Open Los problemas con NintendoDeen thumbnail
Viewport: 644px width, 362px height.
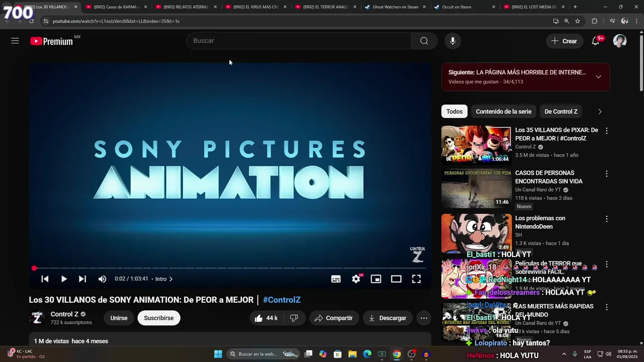tap(476, 233)
